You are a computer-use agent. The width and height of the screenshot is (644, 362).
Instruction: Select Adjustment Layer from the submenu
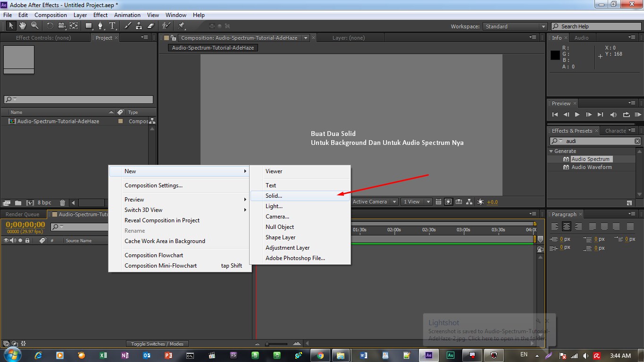pyautogui.click(x=300, y=248)
